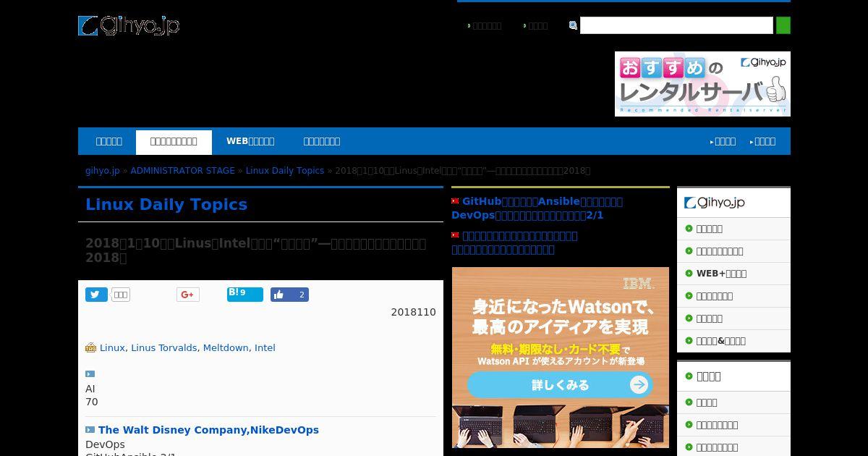
Task: Click the green bullet icon beside WEB+
Action: [x=689, y=274]
